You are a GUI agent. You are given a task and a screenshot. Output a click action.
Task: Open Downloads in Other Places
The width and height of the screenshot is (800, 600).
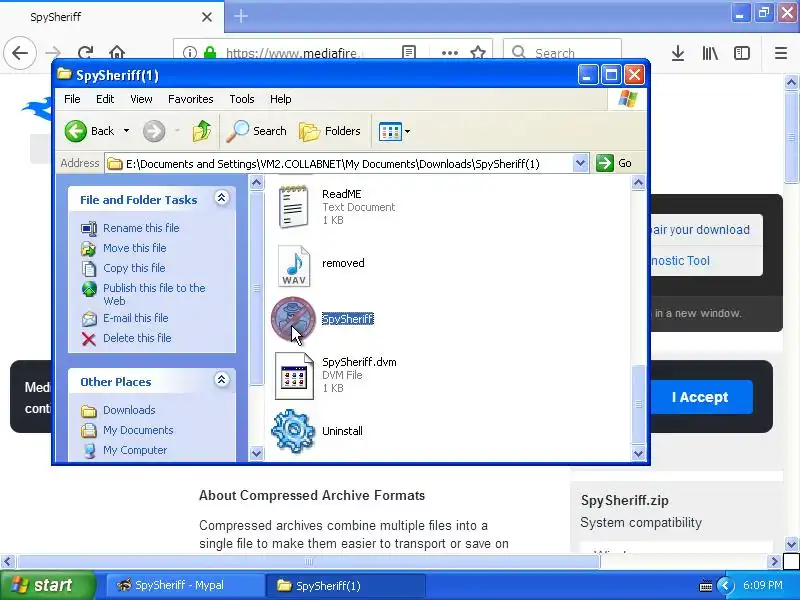tap(129, 410)
